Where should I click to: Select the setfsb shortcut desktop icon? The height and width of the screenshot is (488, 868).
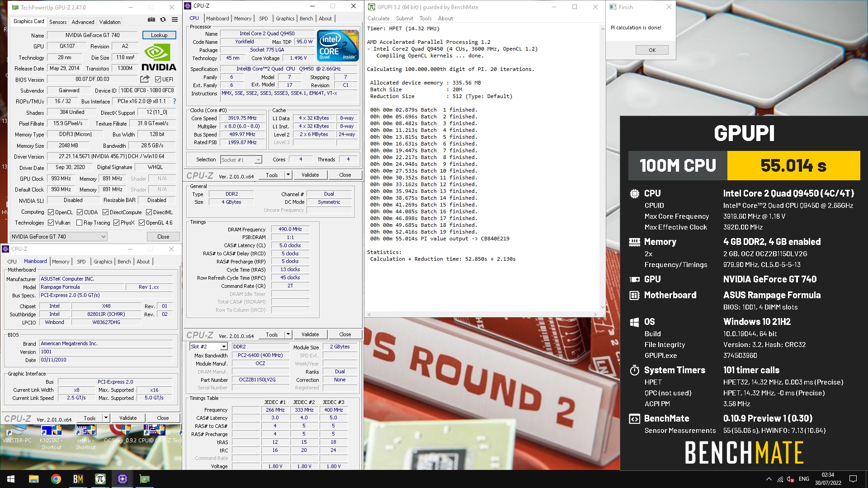(85, 437)
